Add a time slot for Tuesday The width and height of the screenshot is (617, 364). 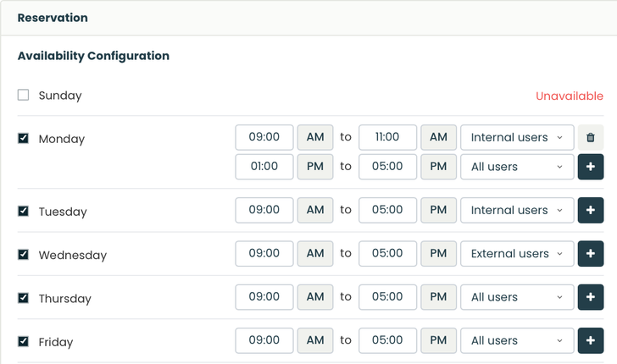tap(591, 210)
